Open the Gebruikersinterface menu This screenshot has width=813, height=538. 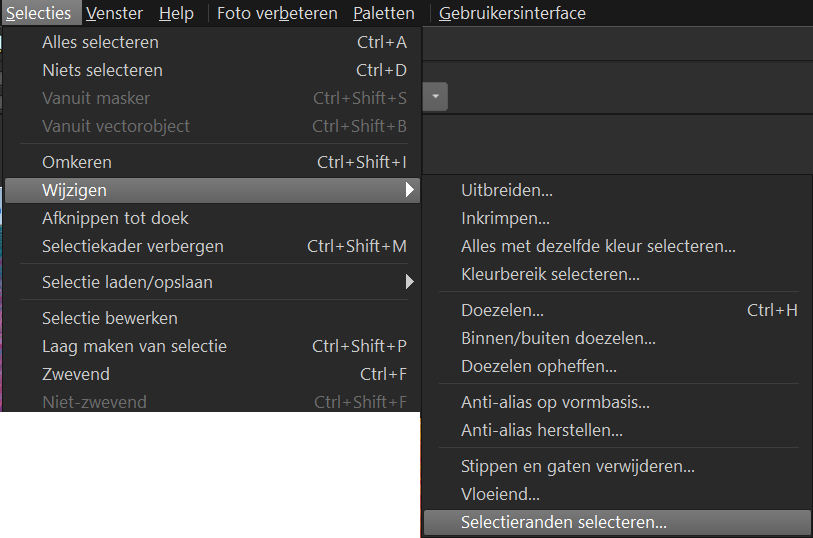point(512,13)
